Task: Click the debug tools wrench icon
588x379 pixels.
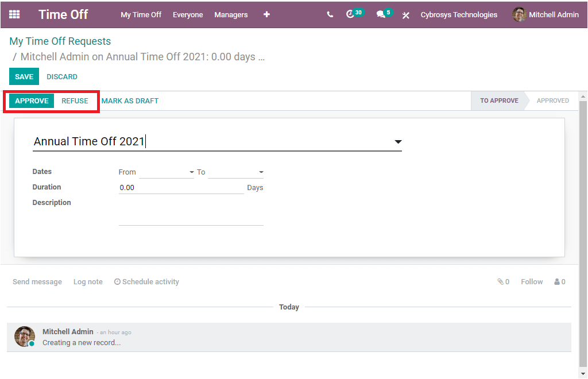Action: (406, 15)
